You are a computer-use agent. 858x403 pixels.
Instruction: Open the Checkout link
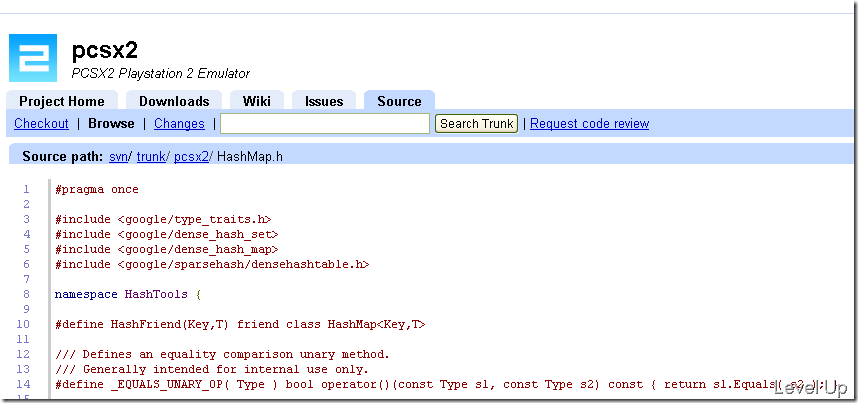pyautogui.click(x=42, y=124)
